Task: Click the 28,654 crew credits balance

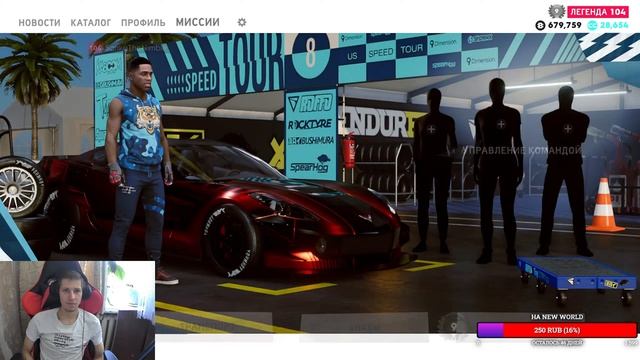Action: pyautogui.click(x=614, y=25)
